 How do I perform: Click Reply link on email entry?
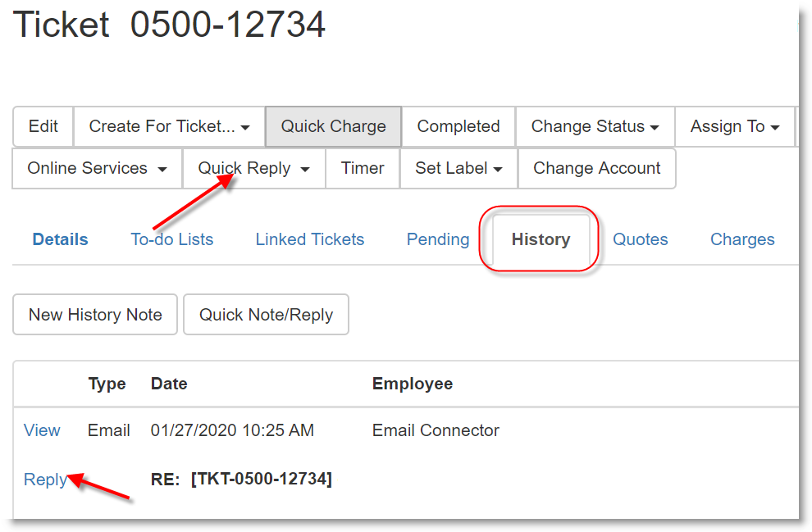pos(45,480)
